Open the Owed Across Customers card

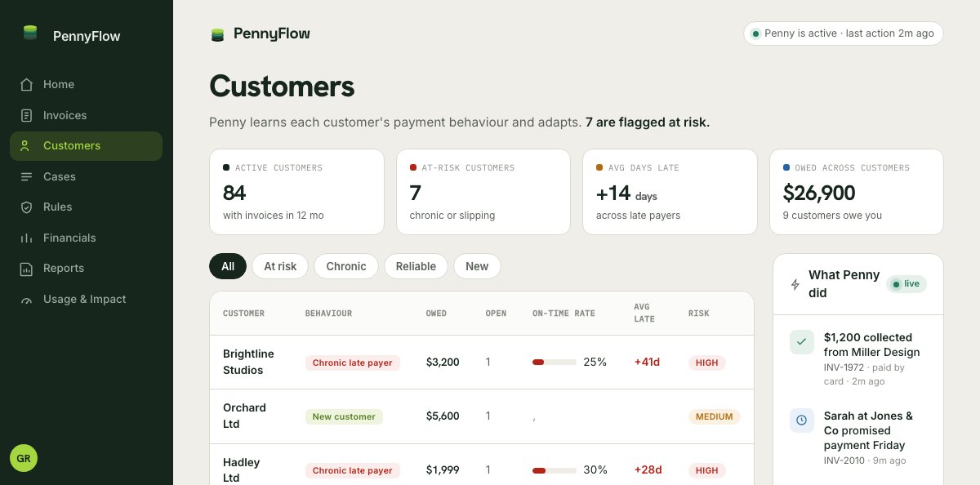pos(857,192)
